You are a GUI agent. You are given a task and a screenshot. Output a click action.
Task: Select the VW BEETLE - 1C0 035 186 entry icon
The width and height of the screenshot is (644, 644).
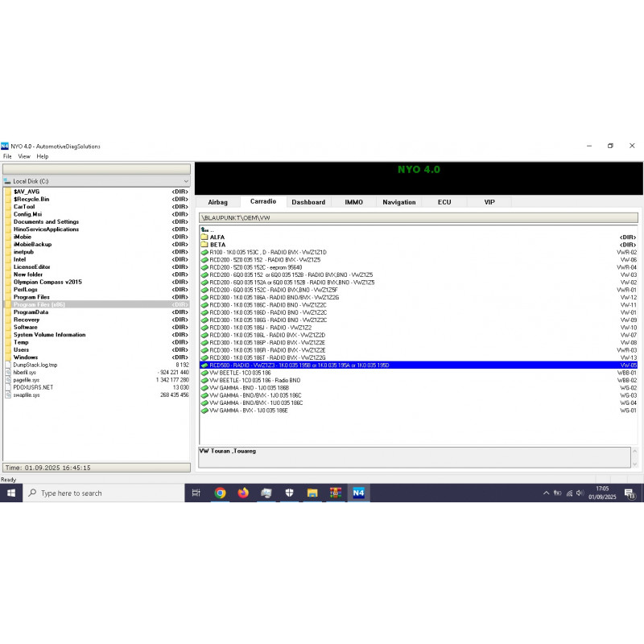pyautogui.click(x=204, y=373)
